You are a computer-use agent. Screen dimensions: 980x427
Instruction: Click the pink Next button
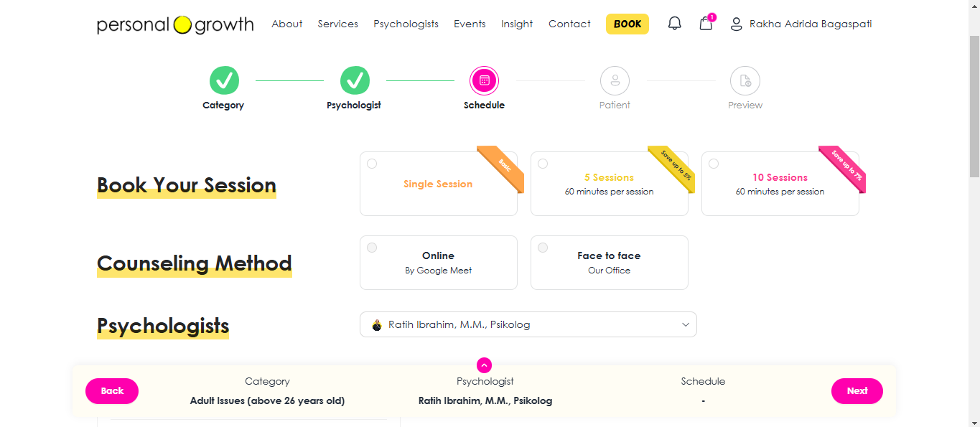pyautogui.click(x=857, y=391)
